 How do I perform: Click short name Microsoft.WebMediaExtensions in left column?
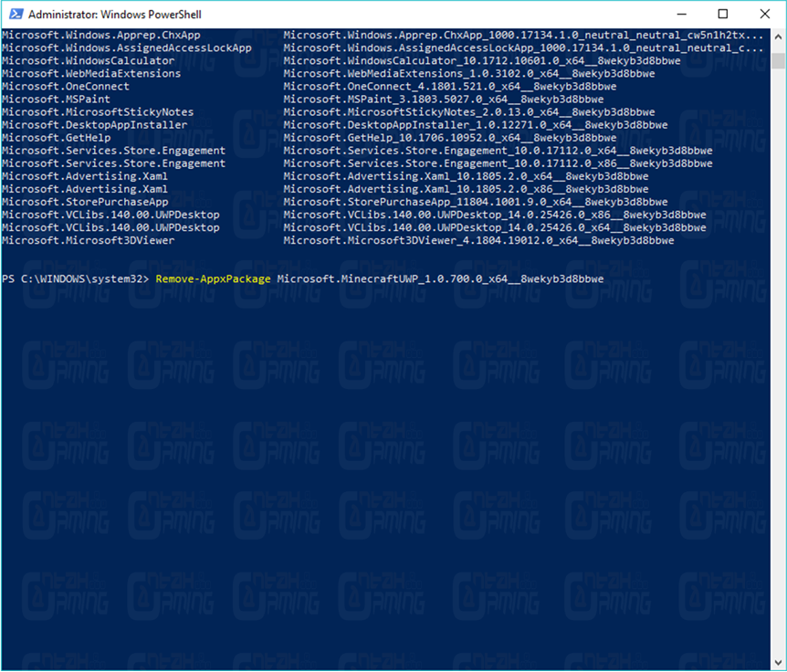click(x=91, y=74)
